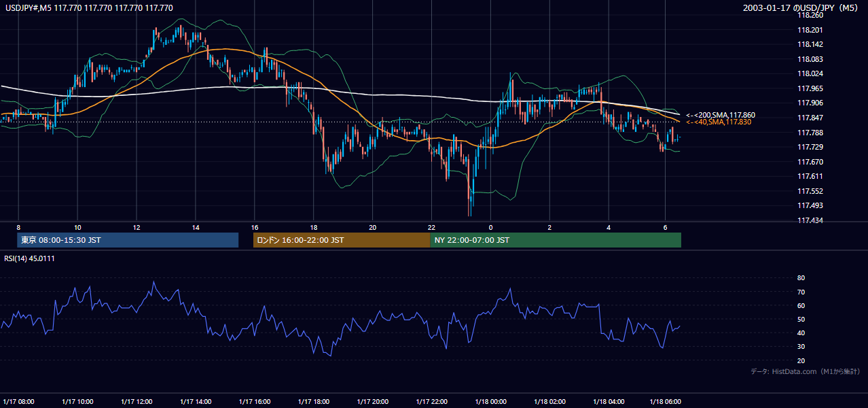Image resolution: width=868 pixels, height=408 pixels.
Task: Click hour tick 12 under the price chart
Action: click(137, 227)
